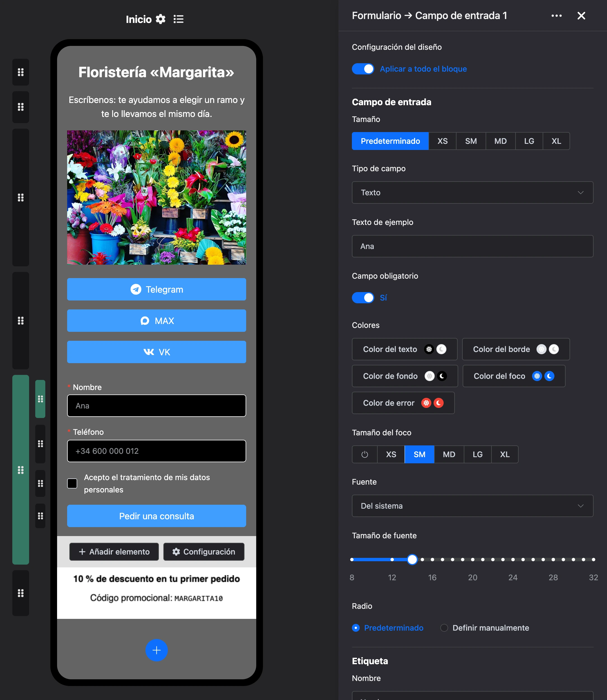The height and width of the screenshot is (700, 607).
Task: Grab the Nombre field drag handle
Action: point(40,399)
